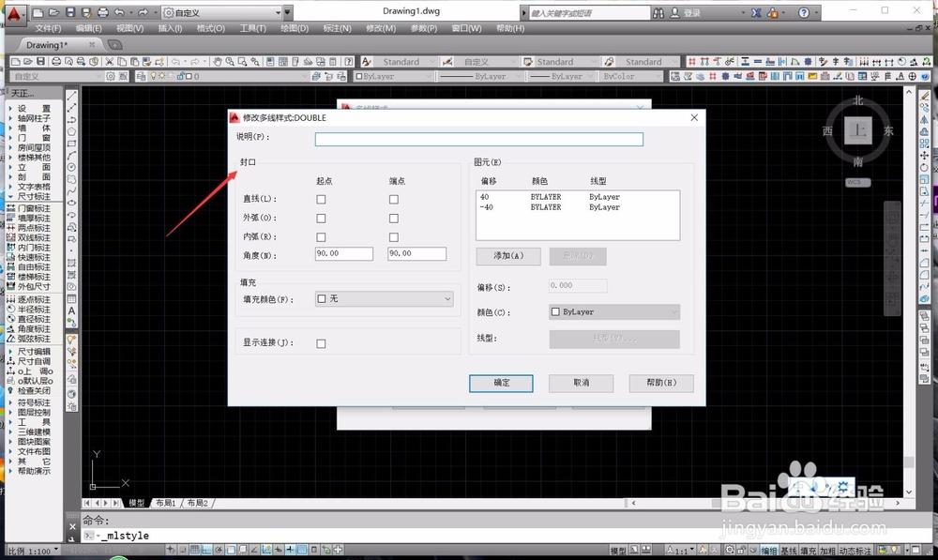
Task: Click the 帮助(H) button
Action: (661, 384)
